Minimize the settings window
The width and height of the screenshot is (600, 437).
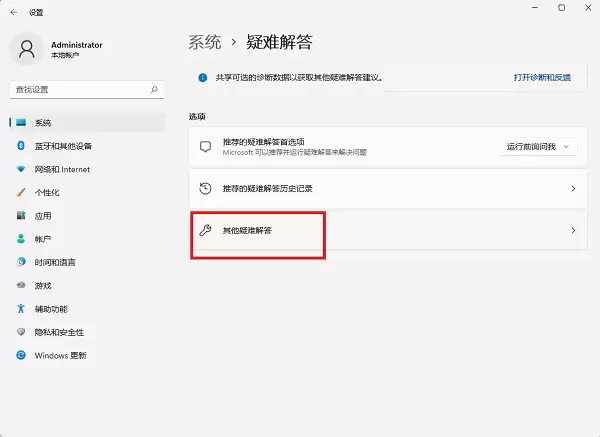[x=535, y=8]
